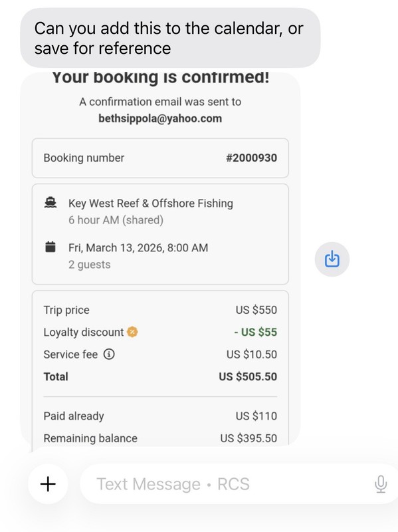398x532 pixels.
Task: Click the boat icon beside trip name
Action: tap(50, 203)
